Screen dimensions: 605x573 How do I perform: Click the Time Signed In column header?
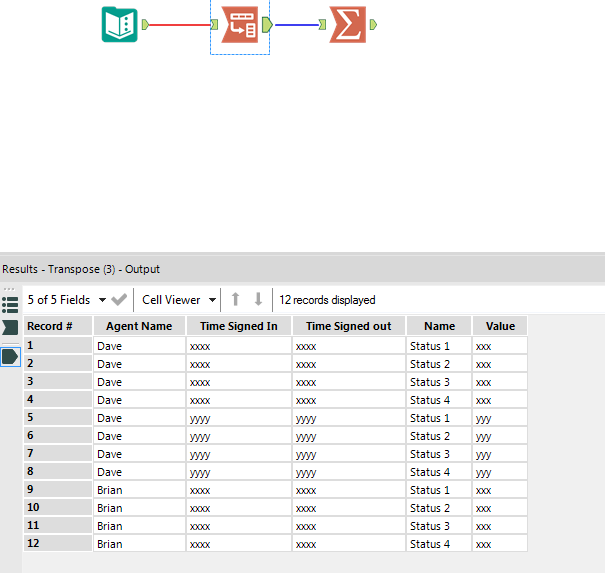click(239, 326)
